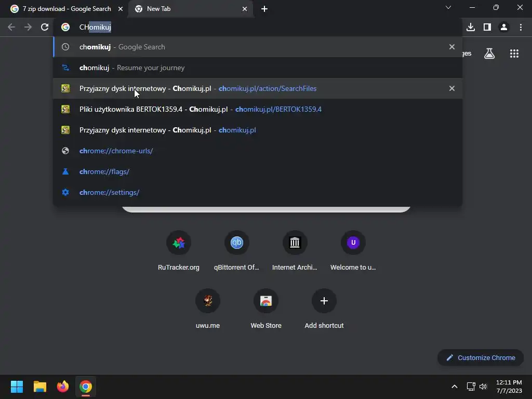Open File Explorer from taskbar
Image resolution: width=532 pixels, height=399 pixels.
pyautogui.click(x=39, y=387)
